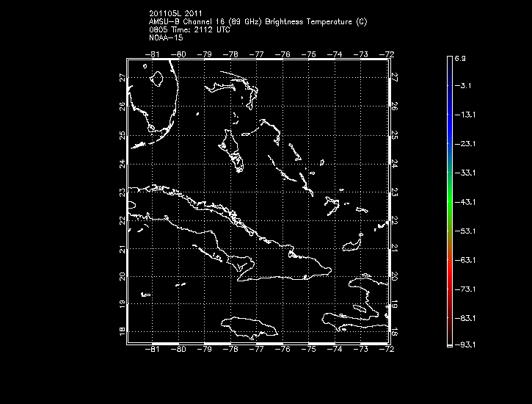
Task: Click the "27" latitude label left of map
Action: coord(122,78)
